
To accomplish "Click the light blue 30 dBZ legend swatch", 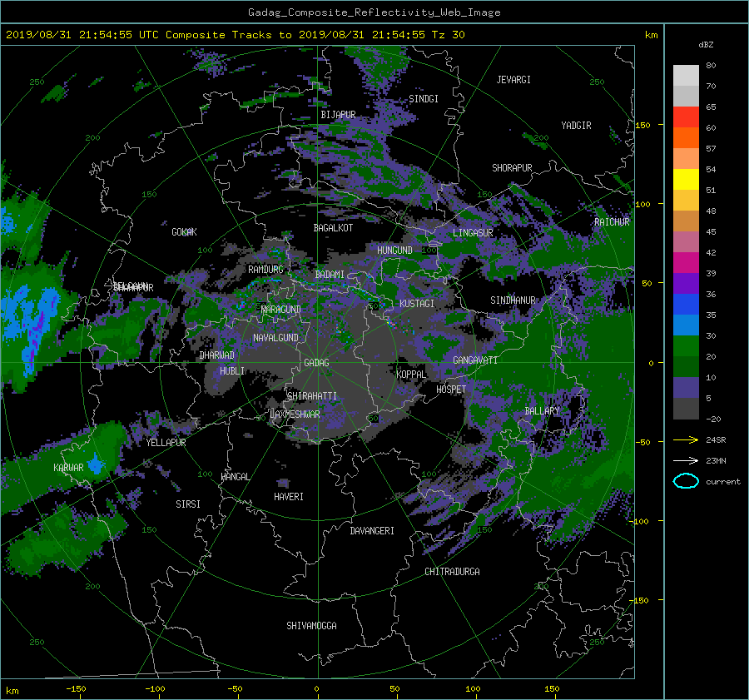I will coord(686,325).
